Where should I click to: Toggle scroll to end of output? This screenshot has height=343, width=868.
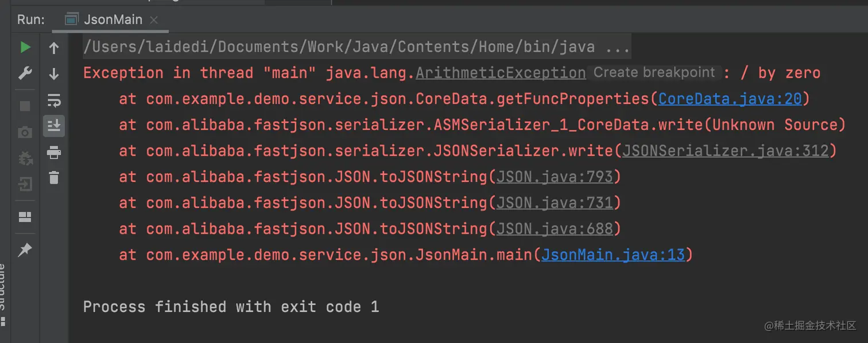pyautogui.click(x=54, y=125)
